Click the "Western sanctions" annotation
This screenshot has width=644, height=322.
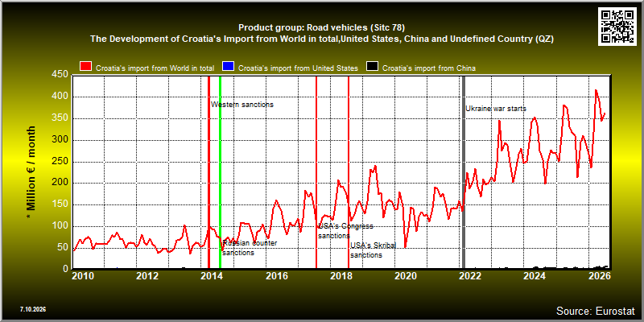[x=242, y=105]
